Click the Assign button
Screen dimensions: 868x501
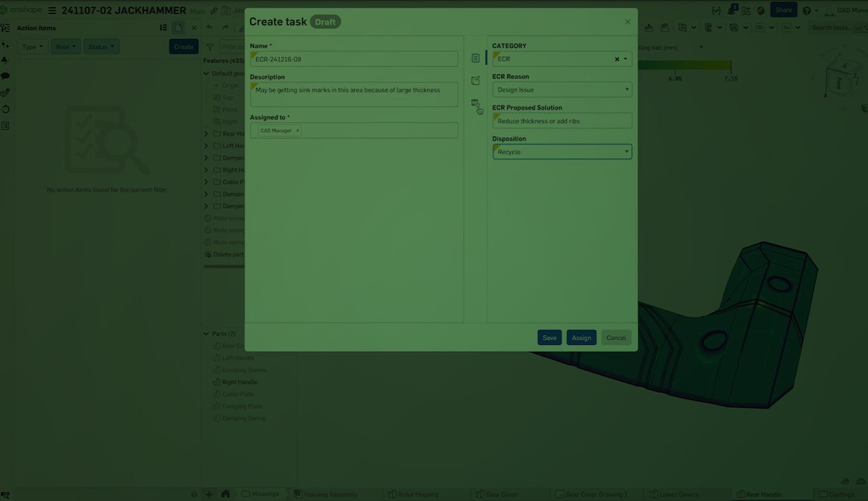[x=581, y=337]
